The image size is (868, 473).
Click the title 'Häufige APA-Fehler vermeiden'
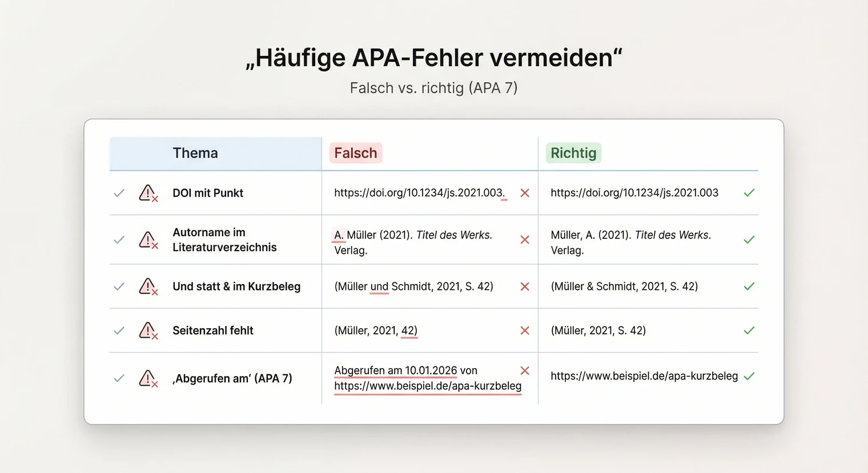coord(434,57)
